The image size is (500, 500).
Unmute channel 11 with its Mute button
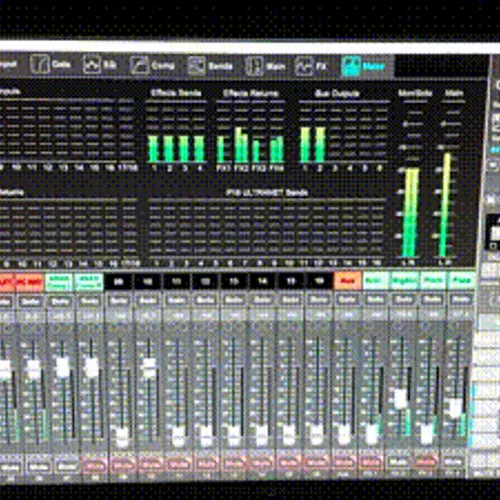[178, 464]
